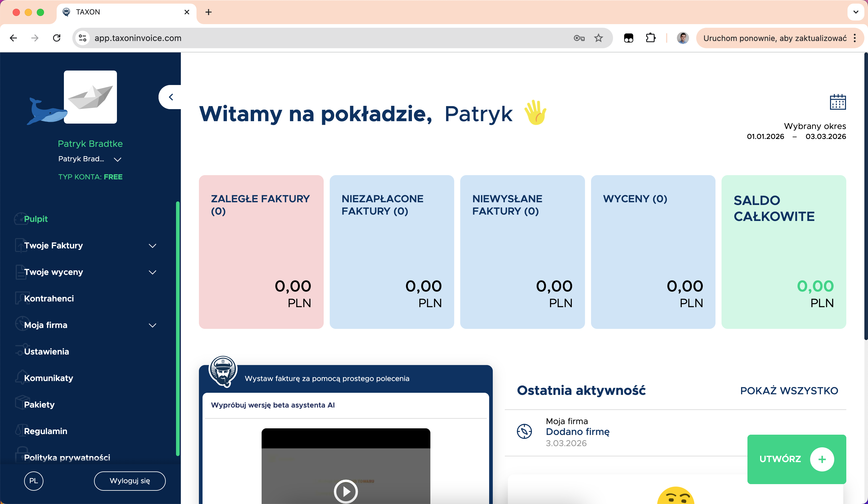Click the main page vertical scrollbar
Viewport: 868px width, 504px height.
point(866,196)
